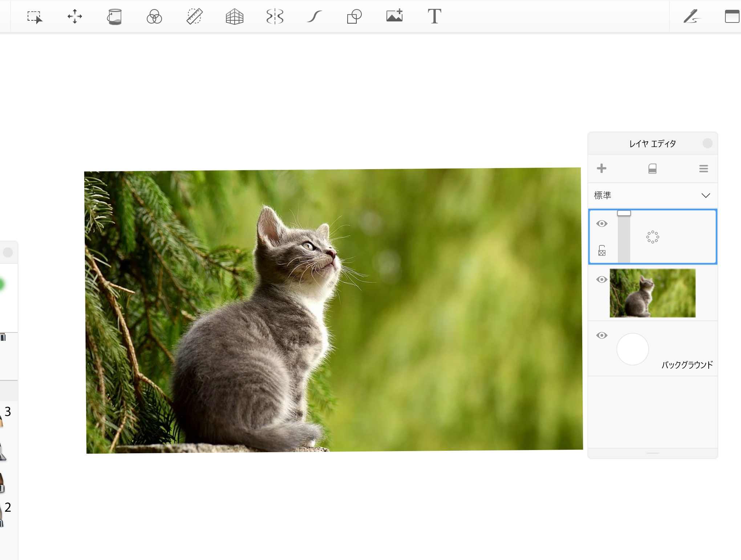Click the top layer radial marking icon
The width and height of the screenshot is (741, 560).
pos(653,237)
